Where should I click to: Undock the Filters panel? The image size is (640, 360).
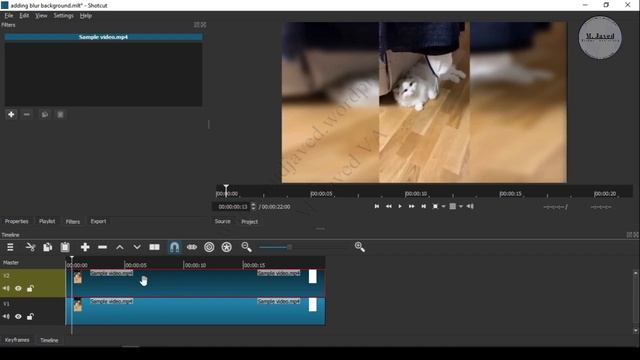click(x=196, y=25)
